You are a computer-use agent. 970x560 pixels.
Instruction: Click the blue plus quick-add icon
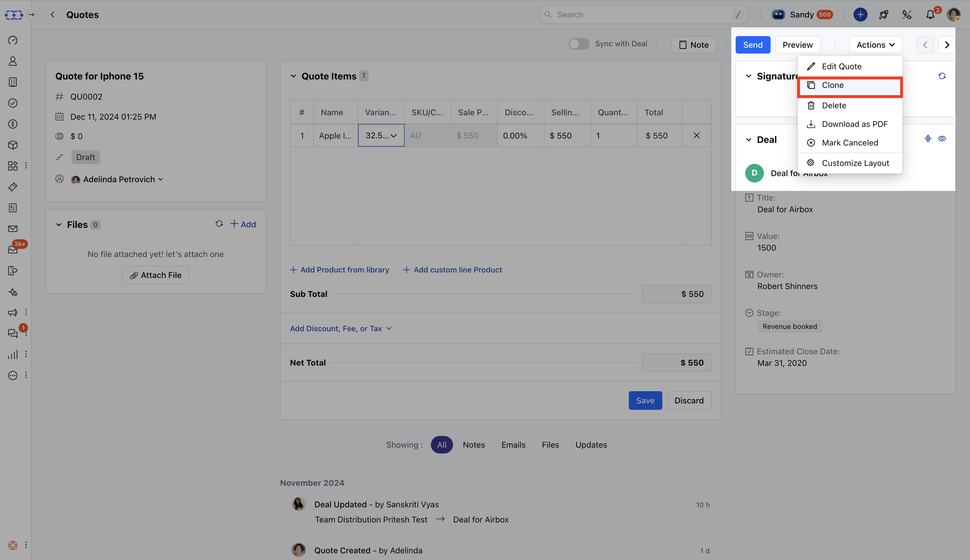860,15
